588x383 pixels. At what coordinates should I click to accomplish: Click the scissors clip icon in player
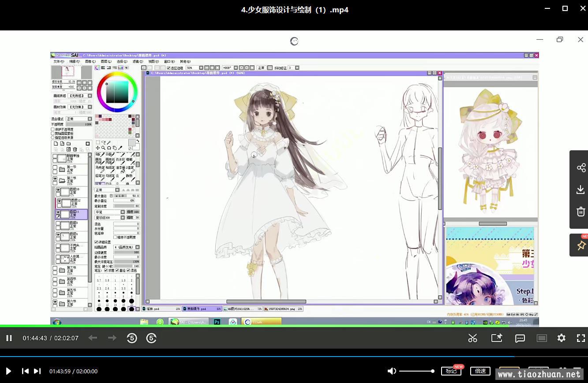tap(472, 338)
